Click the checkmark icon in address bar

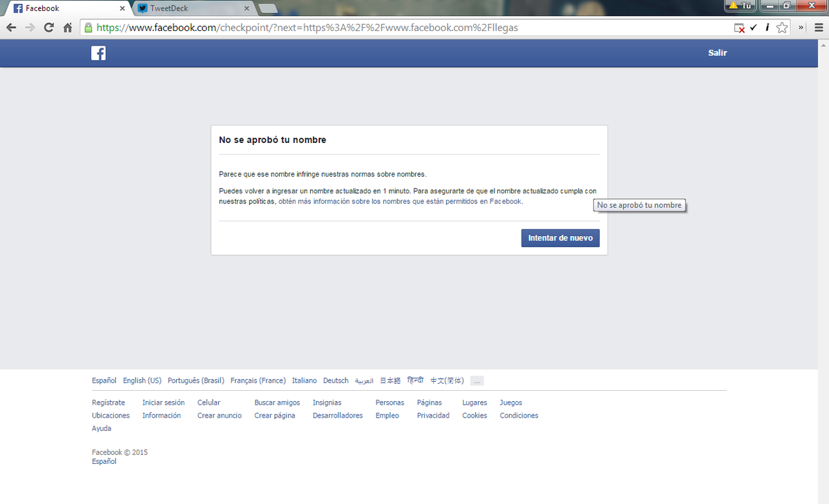[x=753, y=28]
